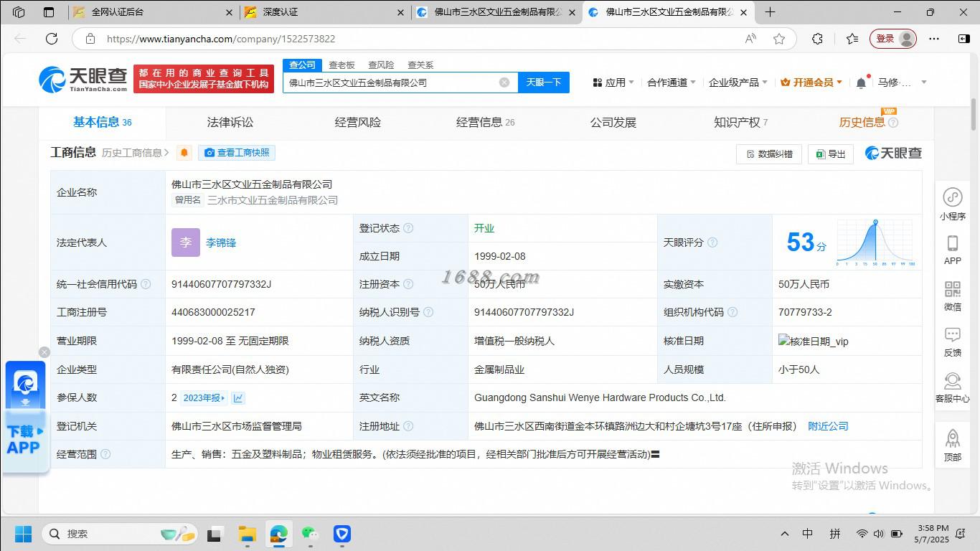The height and width of the screenshot is (551, 980).
Task: Click browser 登录 profile button
Action: coord(893,39)
